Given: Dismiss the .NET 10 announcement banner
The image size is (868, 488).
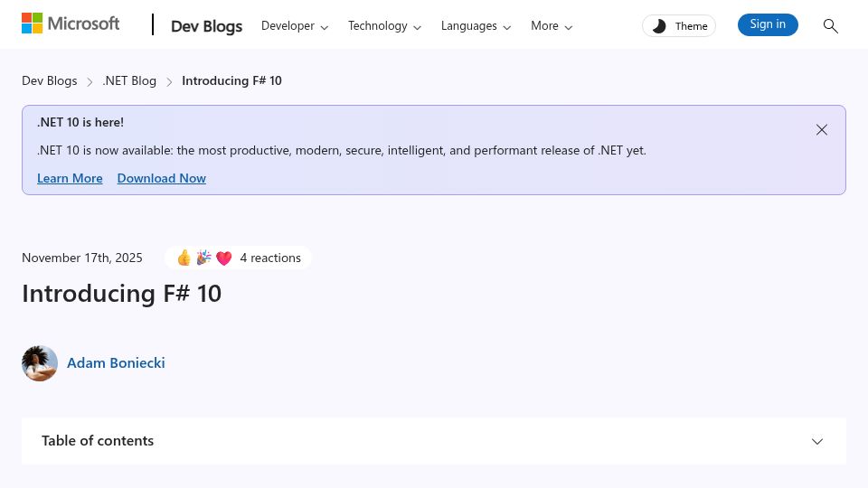Looking at the screenshot, I should (822, 130).
